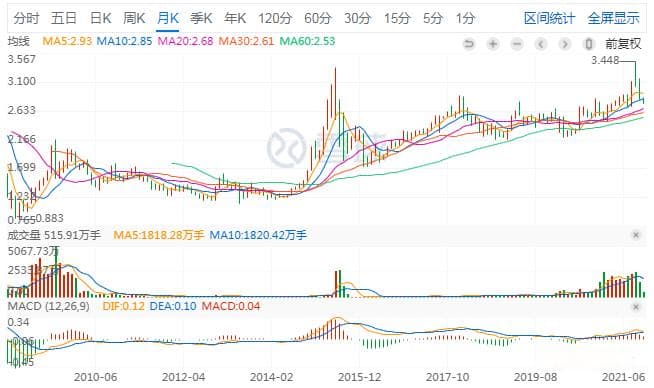Switch to the 120分 interval tab

275,18
